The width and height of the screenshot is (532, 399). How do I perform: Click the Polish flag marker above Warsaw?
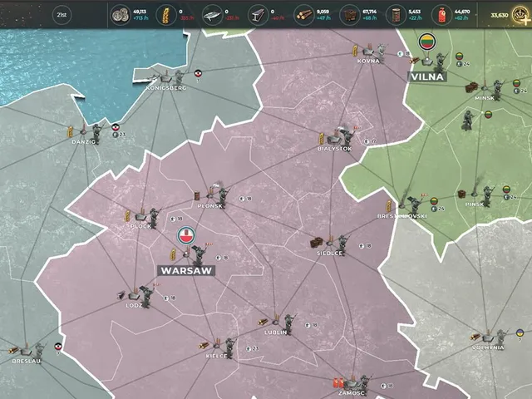186,236
